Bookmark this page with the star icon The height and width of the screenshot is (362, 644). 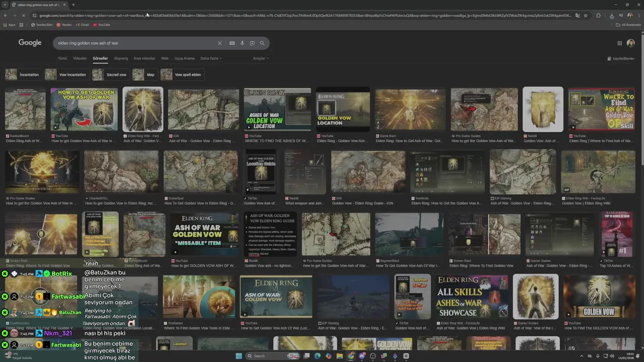pos(586,16)
